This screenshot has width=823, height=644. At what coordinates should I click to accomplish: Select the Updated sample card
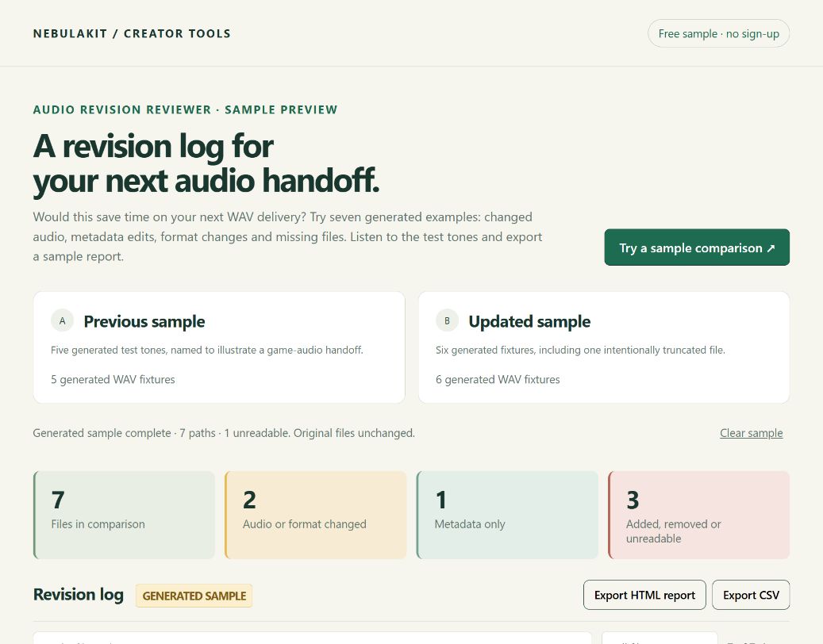click(604, 347)
